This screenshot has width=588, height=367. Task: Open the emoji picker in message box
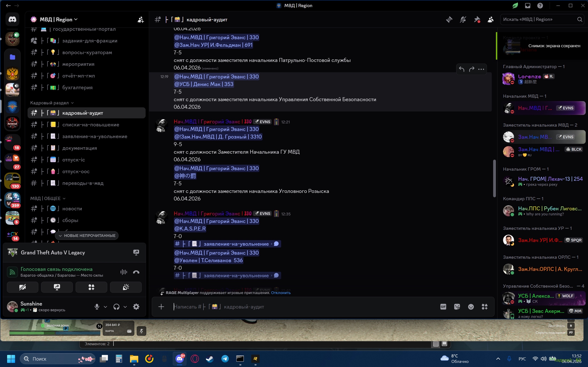[x=471, y=307]
